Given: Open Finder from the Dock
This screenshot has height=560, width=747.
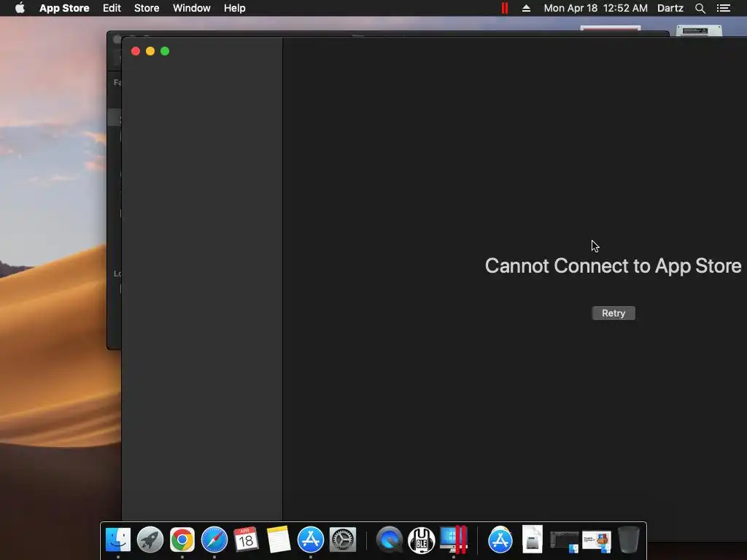Looking at the screenshot, I should point(117,540).
